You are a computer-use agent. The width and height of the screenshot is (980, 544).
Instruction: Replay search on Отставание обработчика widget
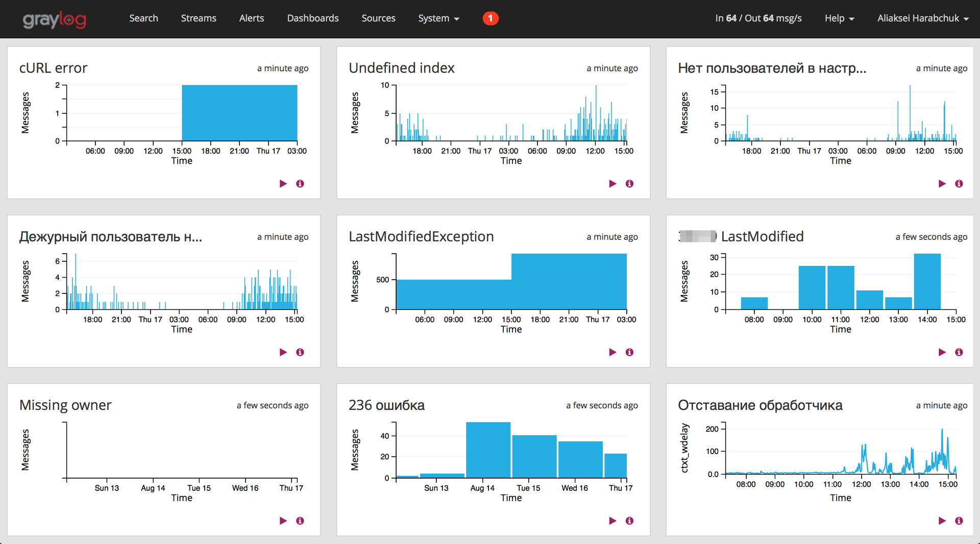(x=942, y=521)
